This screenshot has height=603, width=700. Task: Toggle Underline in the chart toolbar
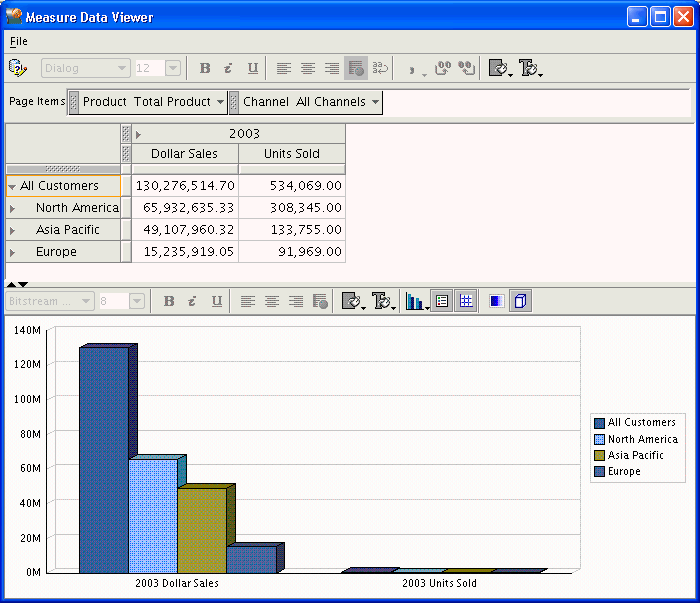tap(217, 301)
